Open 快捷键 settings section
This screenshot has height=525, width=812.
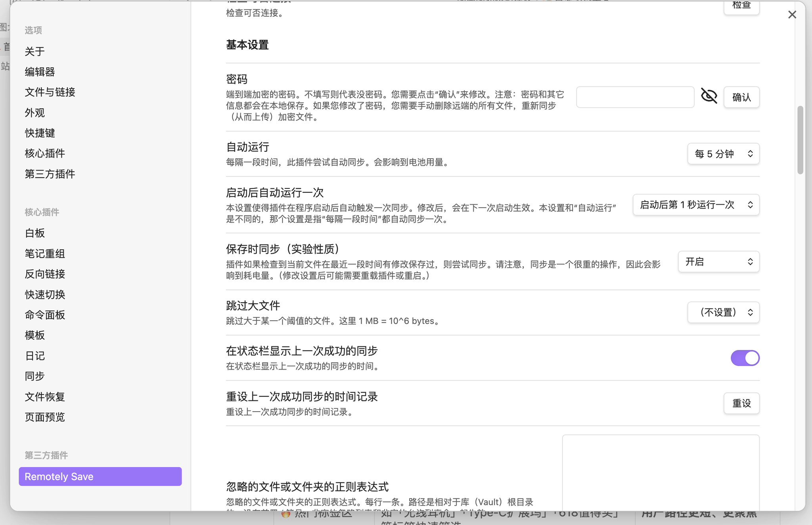click(40, 133)
